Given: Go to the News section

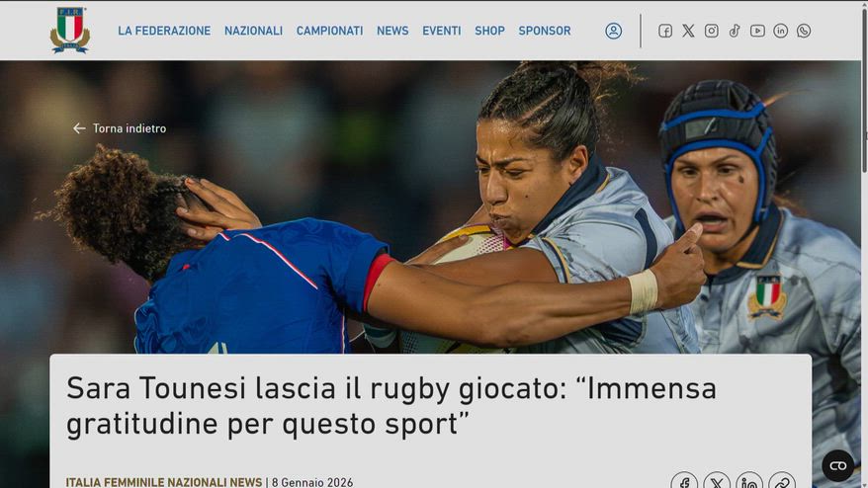Looking at the screenshot, I should pos(392,31).
